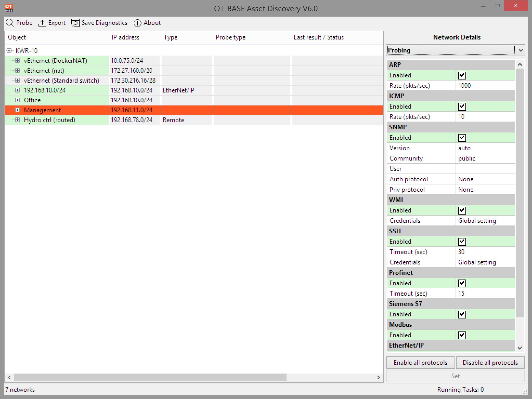Change SNMP Priv protocol value None
Viewport: 532px width, 399px height.
(485, 190)
